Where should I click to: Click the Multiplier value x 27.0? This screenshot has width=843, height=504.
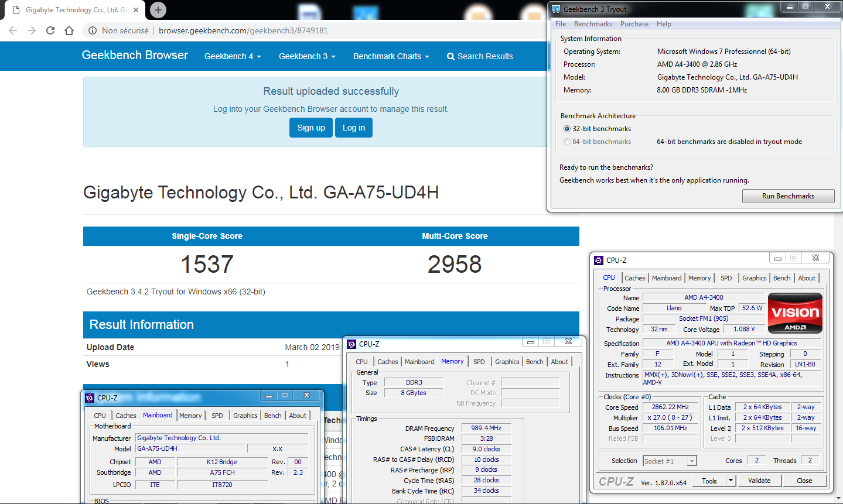[670, 417]
